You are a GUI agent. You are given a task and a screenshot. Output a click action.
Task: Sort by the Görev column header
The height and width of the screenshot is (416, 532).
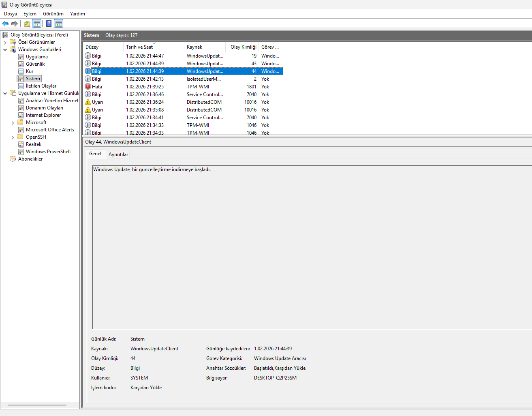(x=271, y=47)
